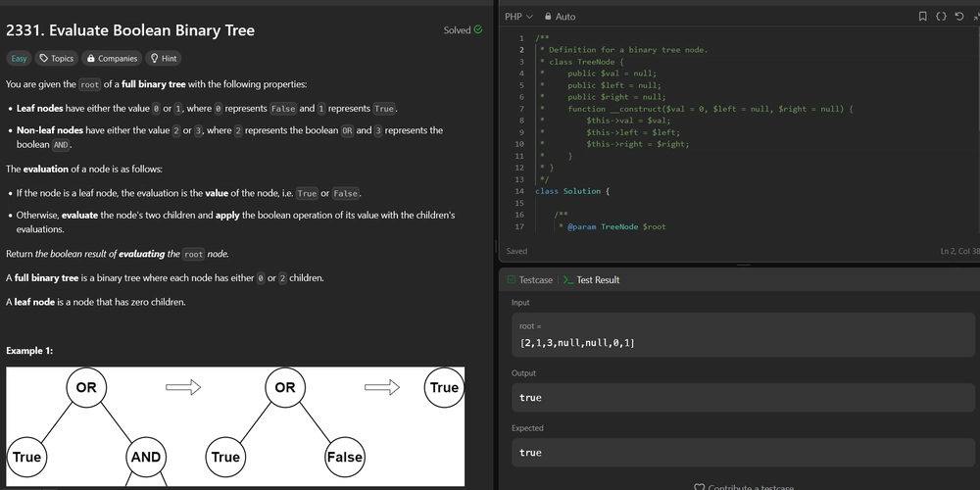Click the format code braces icon
The height and width of the screenshot is (490, 980).
click(941, 17)
